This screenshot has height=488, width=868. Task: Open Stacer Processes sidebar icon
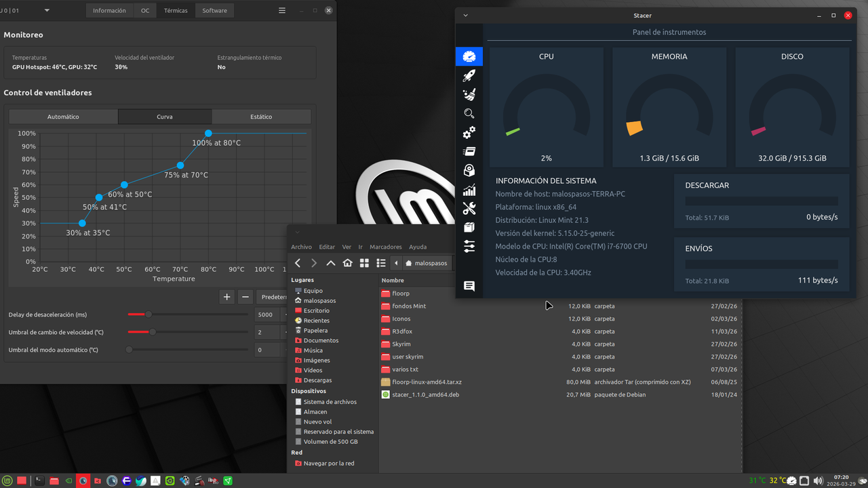(x=469, y=151)
